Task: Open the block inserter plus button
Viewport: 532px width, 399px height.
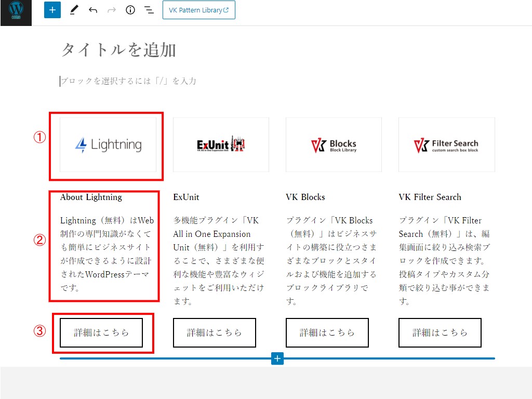Action: pos(52,10)
